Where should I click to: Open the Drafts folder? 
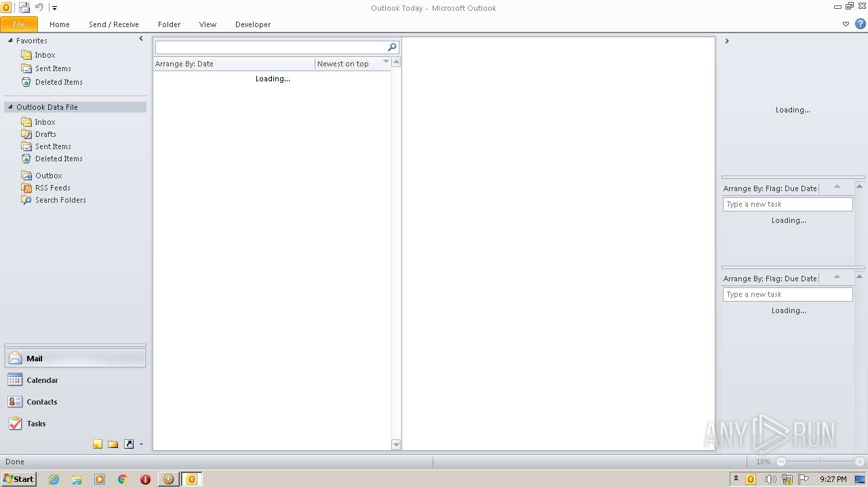pyautogui.click(x=45, y=134)
